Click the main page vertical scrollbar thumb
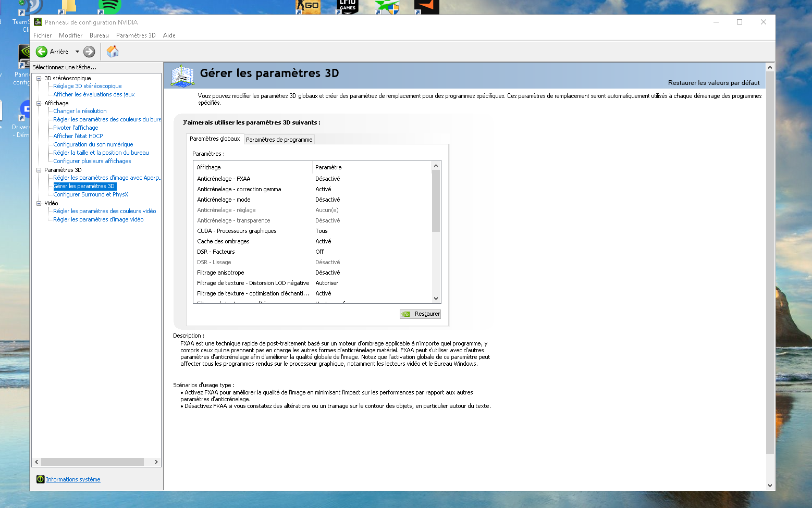 pyautogui.click(x=770, y=263)
